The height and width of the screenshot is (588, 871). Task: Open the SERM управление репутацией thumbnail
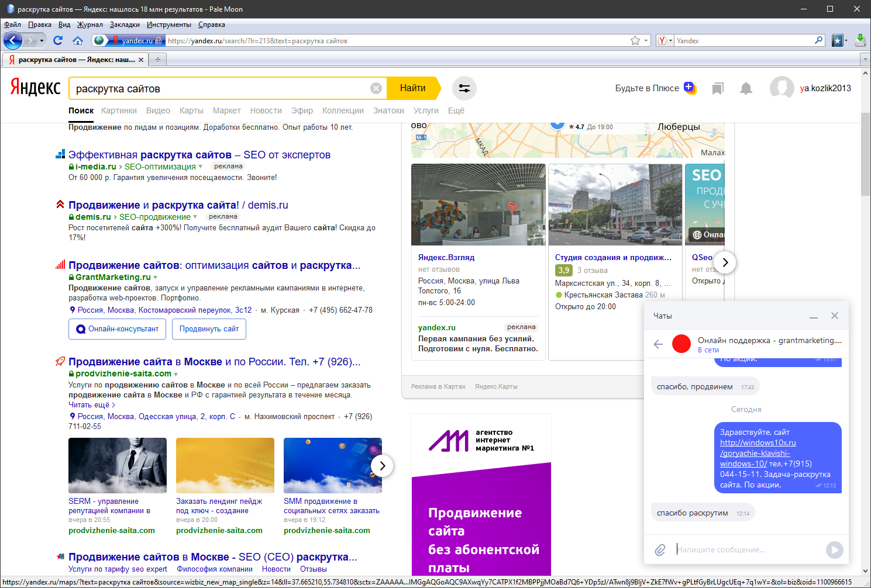118,466
